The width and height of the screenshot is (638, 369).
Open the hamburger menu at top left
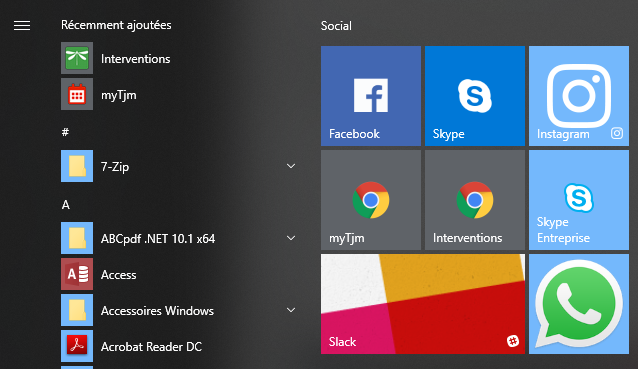point(22,26)
